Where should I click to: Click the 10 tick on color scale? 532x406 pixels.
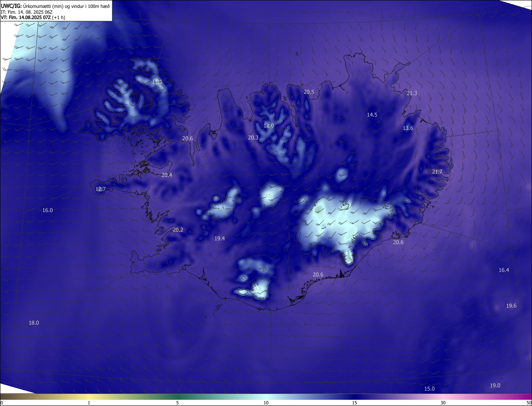(x=266, y=403)
